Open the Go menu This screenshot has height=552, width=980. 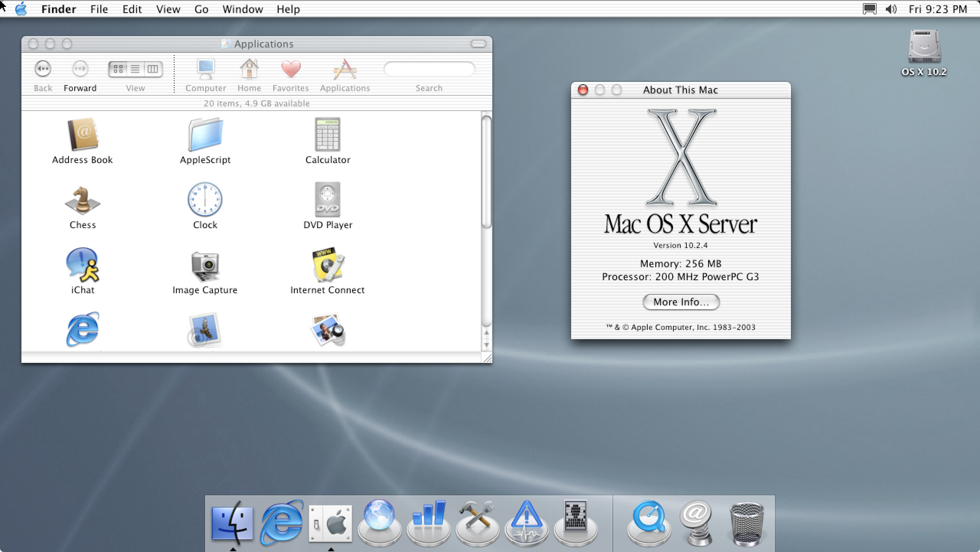tap(201, 9)
